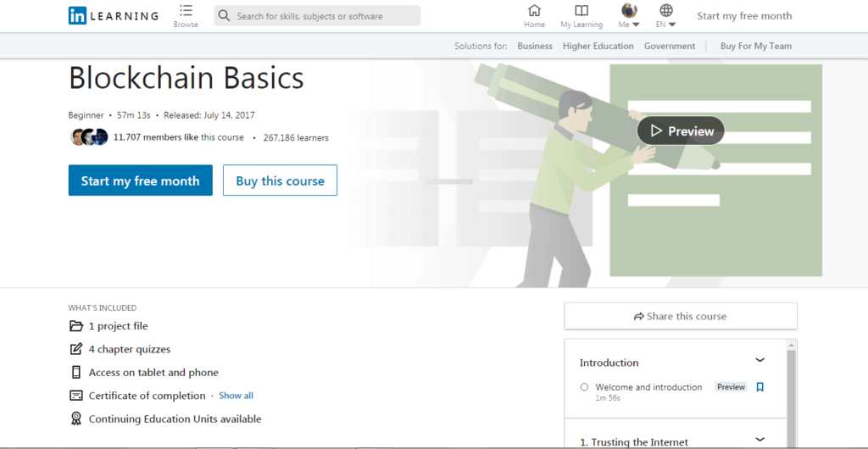This screenshot has width=868, height=449.
Task: Click '267,186 learners' text
Action: click(296, 138)
